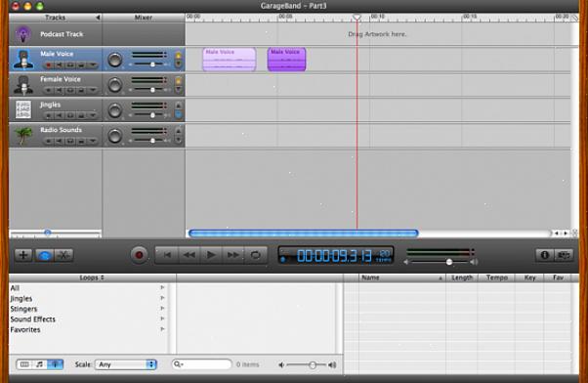The height and width of the screenshot is (383, 588).
Task: Toggle the cycle region button
Action: pos(256,255)
